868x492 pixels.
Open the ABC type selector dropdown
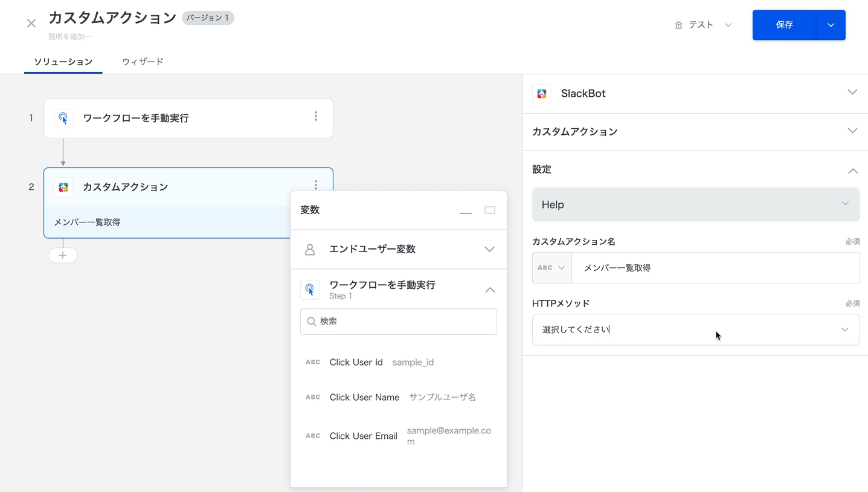pos(551,268)
